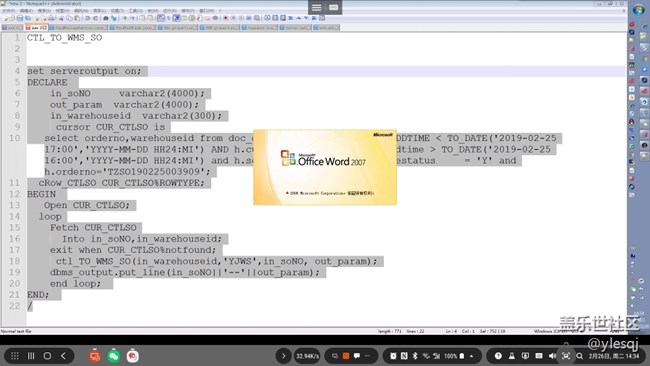
Task: Toggle synchronized horizontal scrolling
Action: click(x=150, y=18)
